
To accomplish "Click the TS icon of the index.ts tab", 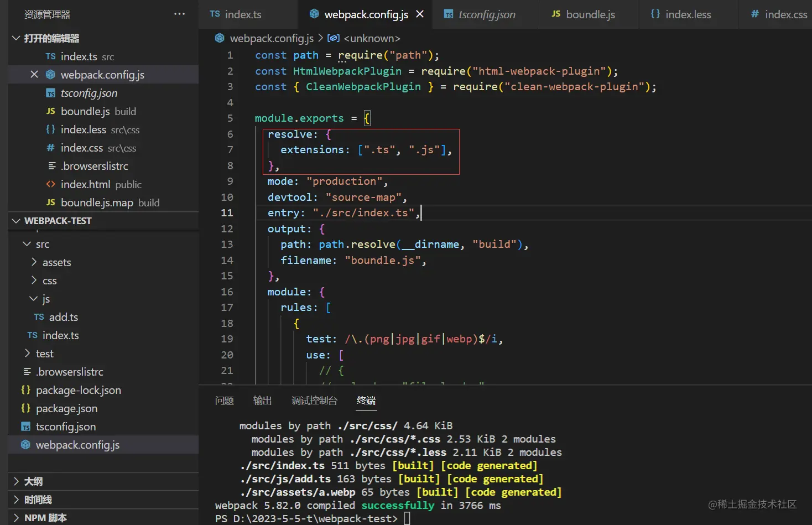I will [x=215, y=14].
